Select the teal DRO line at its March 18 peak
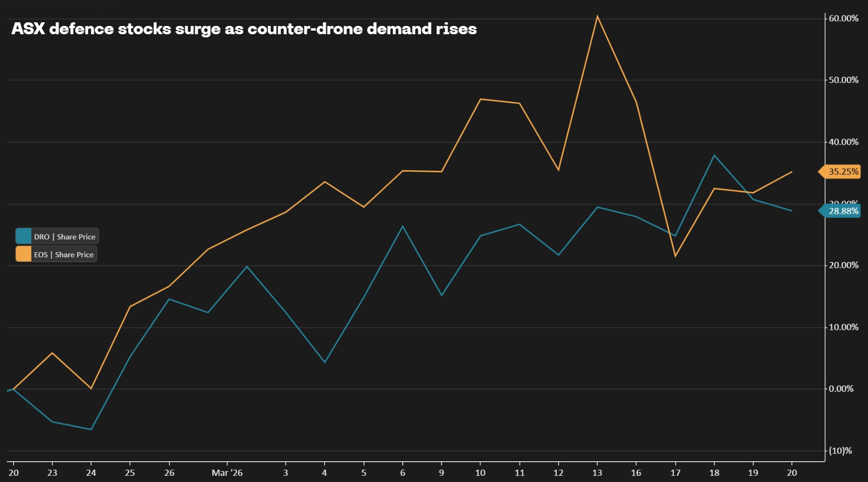The width and height of the screenshot is (868, 482). (714, 155)
